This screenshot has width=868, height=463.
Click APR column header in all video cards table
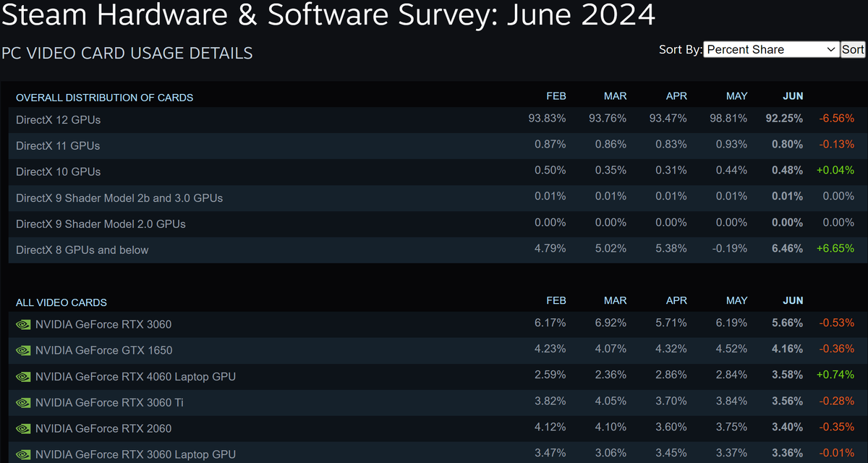coord(676,300)
